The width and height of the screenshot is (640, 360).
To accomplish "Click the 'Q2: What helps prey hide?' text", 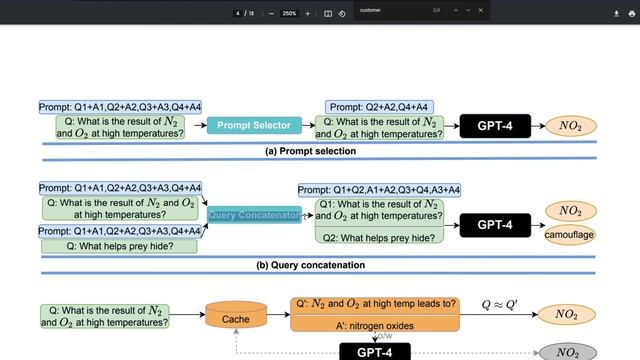I will coord(379,238).
